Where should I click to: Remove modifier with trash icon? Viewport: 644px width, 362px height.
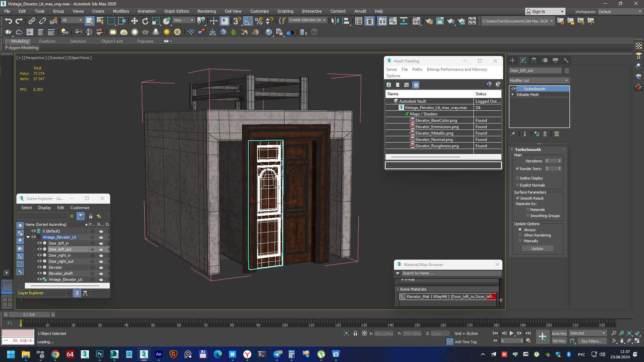pos(545,134)
